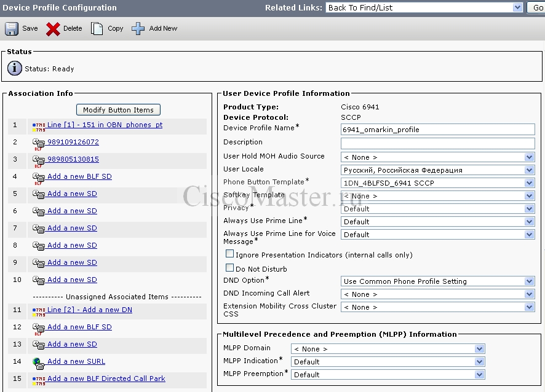Click Add a new BLF SD link in row 12
Viewport: 545px width, 392px height.
(x=79, y=327)
